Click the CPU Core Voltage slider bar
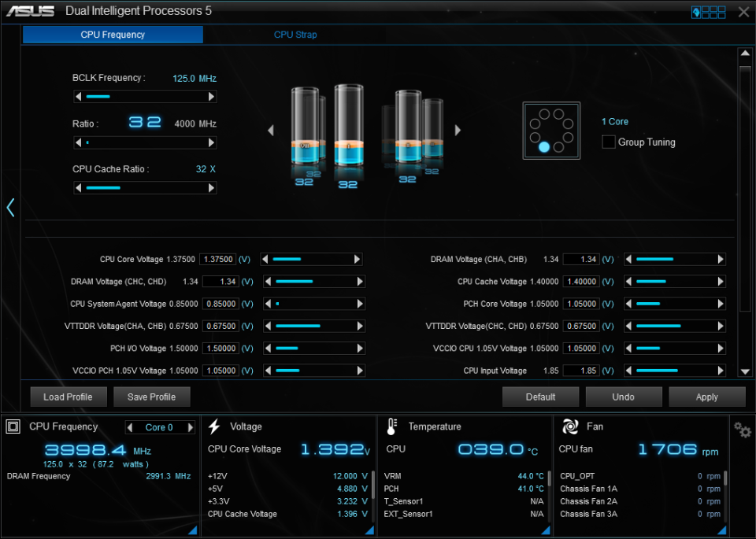 (311, 259)
